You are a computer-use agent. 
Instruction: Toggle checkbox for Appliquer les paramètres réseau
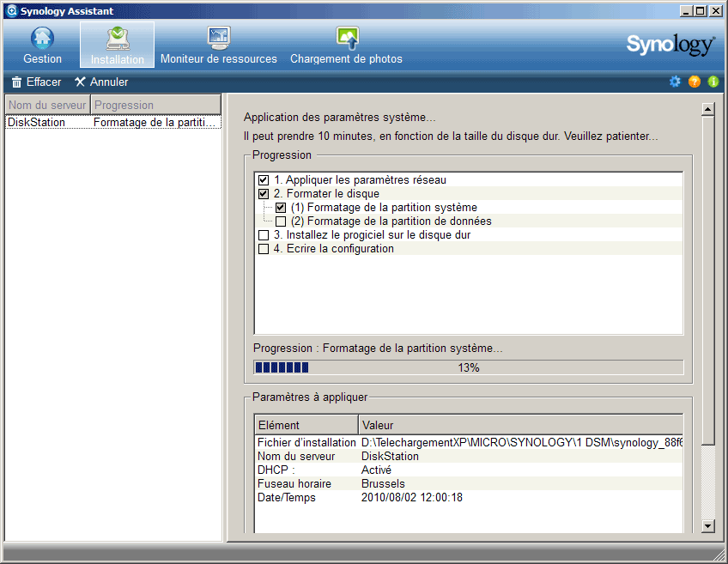(264, 180)
